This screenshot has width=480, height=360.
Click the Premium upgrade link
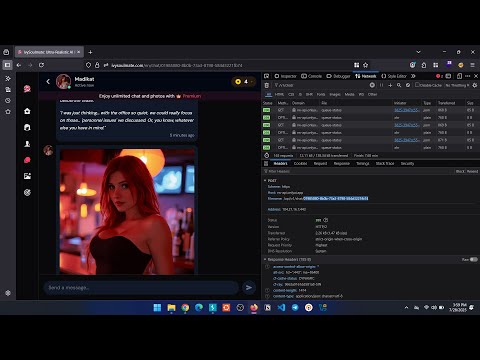point(192,96)
